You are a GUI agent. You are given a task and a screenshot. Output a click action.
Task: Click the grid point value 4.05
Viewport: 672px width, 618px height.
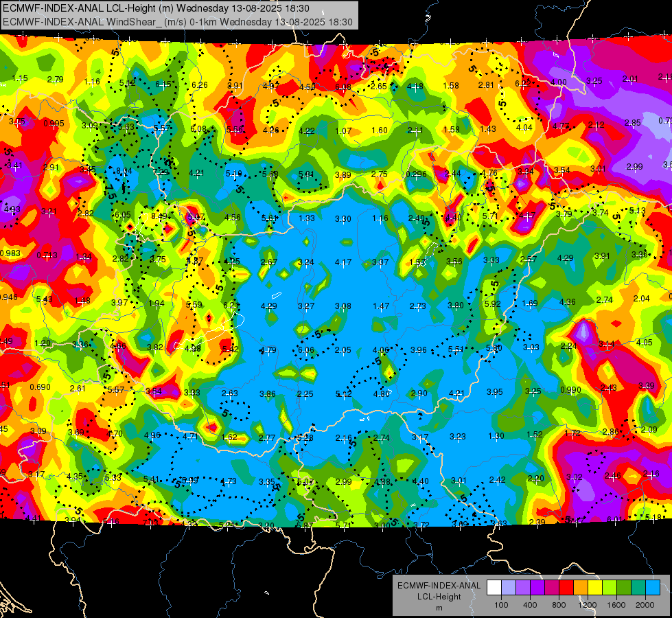(x=645, y=343)
